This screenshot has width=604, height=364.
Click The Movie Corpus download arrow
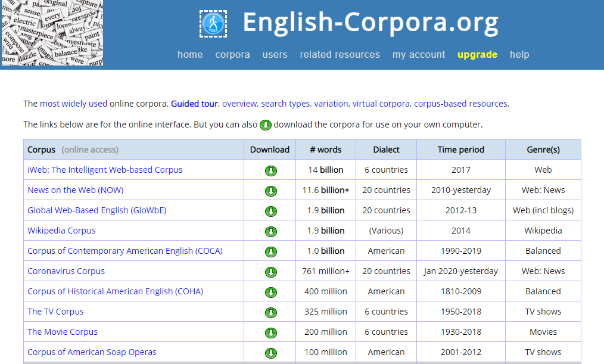click(x=271, y=333)
